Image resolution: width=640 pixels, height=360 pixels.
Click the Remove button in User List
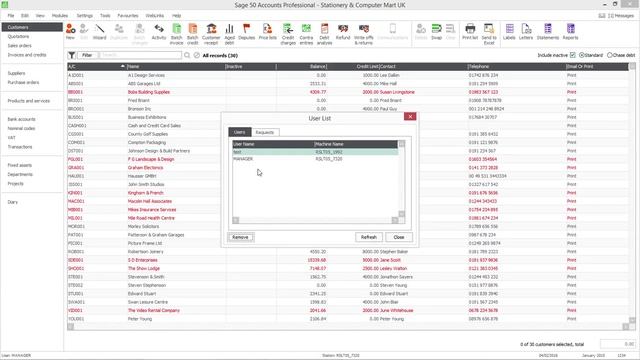tap(240, 237)
